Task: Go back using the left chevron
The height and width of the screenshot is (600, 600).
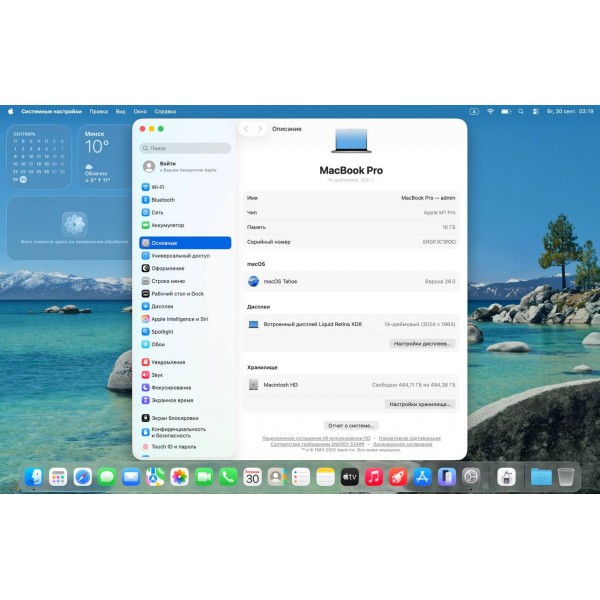Action: coord(246,129)
